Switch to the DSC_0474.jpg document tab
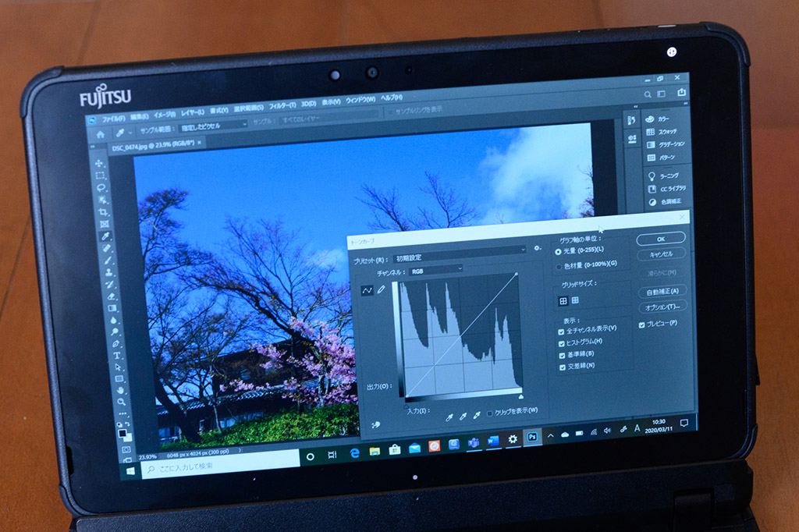The height and width of the screenshot is (532, 799). [158, 144]
